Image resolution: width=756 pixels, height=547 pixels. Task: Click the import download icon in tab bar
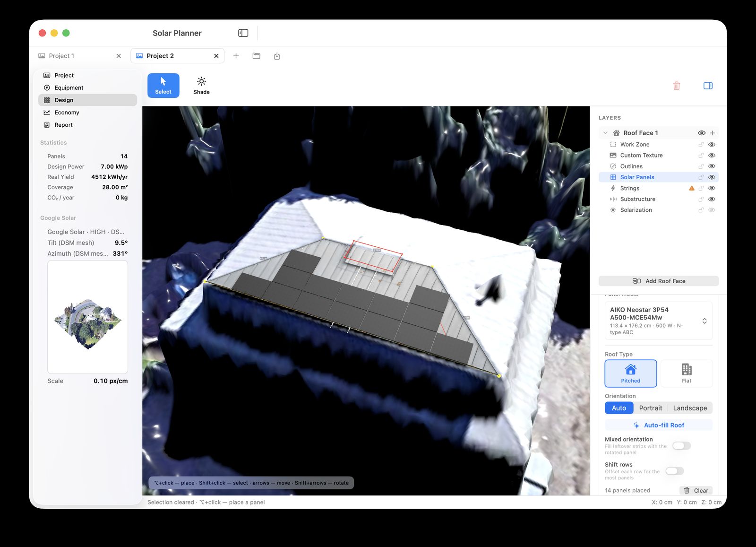[x=277, y=56]
